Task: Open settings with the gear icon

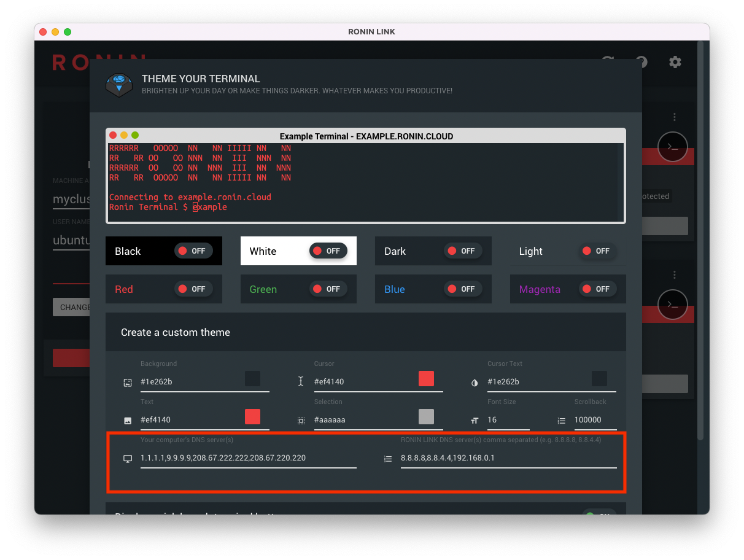Action: click(x=675, y=62)
